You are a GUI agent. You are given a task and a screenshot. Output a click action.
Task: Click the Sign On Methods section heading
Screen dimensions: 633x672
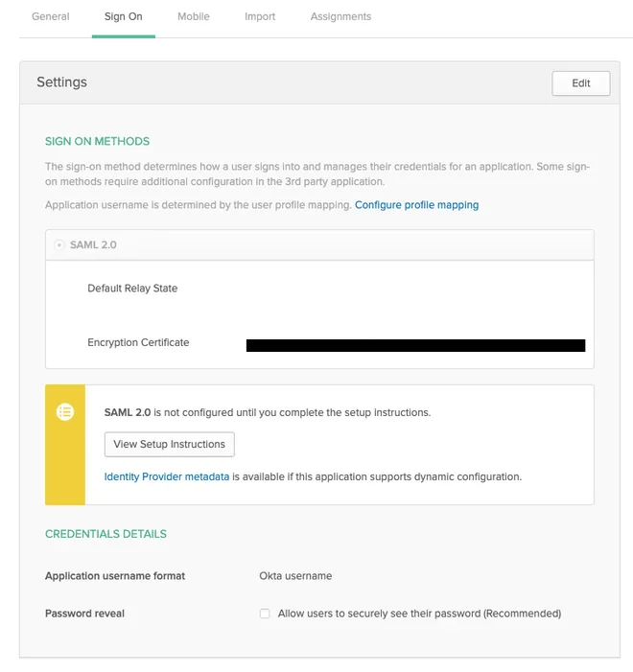[x=98, y=141]
